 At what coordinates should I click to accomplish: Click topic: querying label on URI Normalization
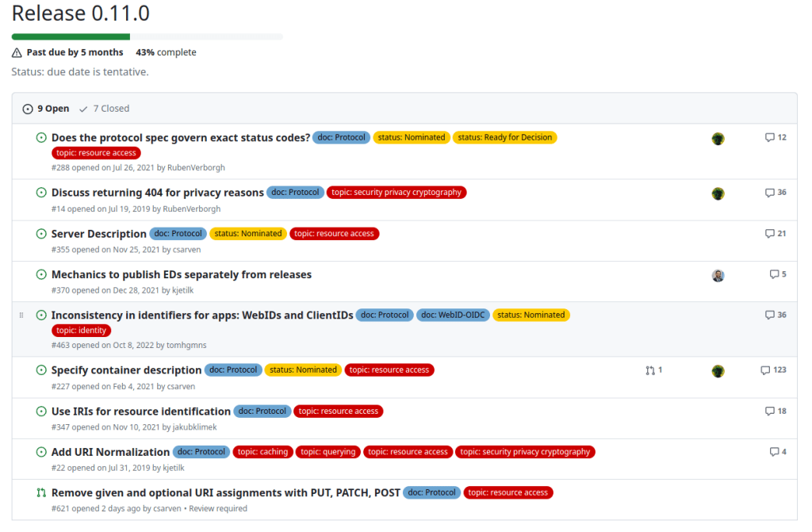coord(328,452)
